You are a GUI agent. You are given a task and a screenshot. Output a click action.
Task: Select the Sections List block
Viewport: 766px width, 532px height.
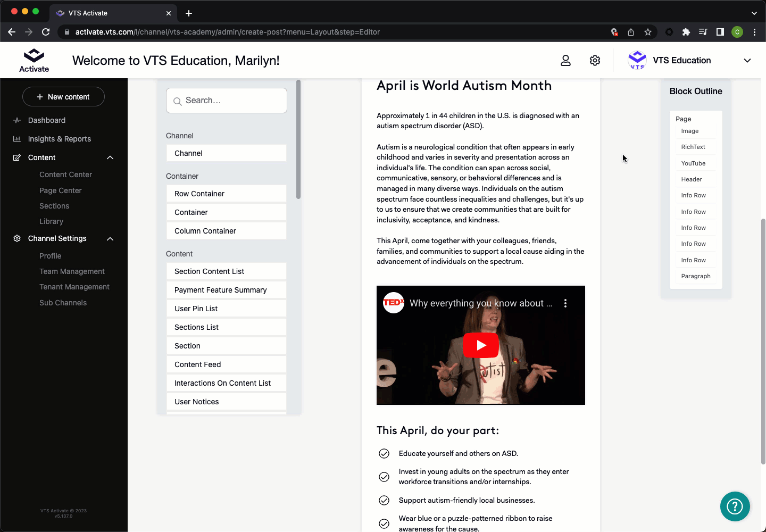pyautogui.click(x=227, y=327)
